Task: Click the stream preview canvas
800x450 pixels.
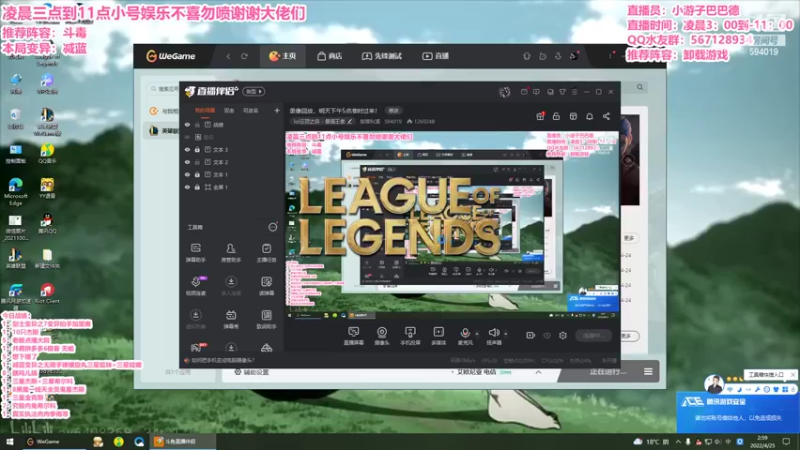Action: [452, 224]
